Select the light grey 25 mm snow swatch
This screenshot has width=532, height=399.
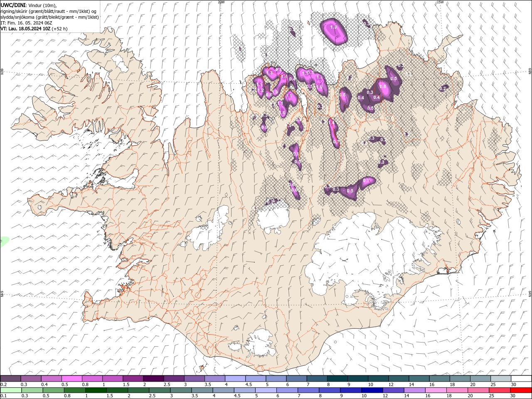tap(501, 378)
